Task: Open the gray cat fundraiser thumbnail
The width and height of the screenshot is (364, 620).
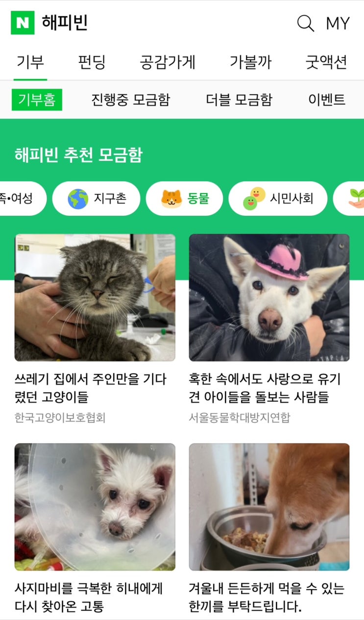Action: coord(95,298)
